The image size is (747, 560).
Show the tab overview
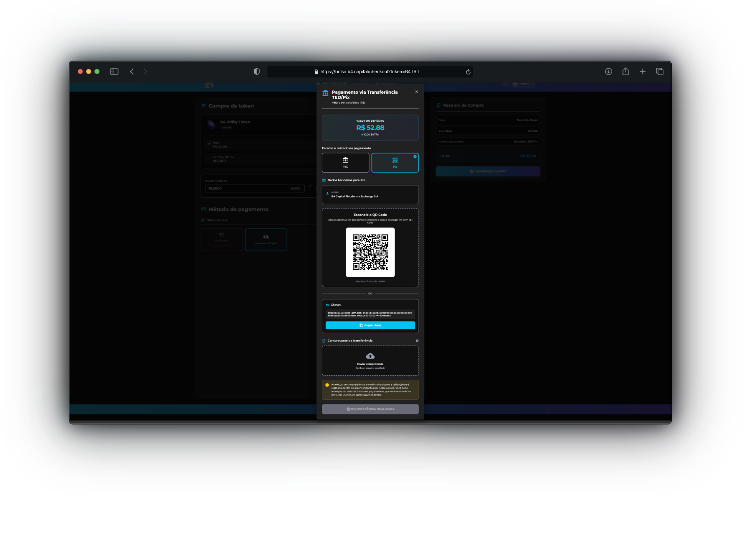pos(660,72)
